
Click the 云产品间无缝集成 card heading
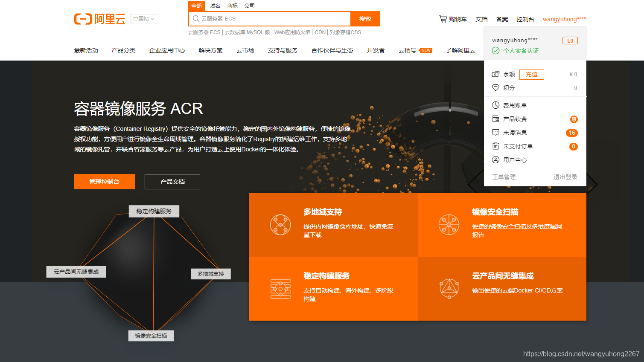pos(503,276)
